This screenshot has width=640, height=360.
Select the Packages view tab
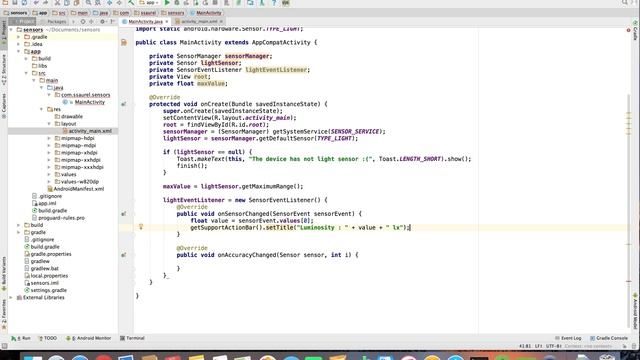pos(56,21)
